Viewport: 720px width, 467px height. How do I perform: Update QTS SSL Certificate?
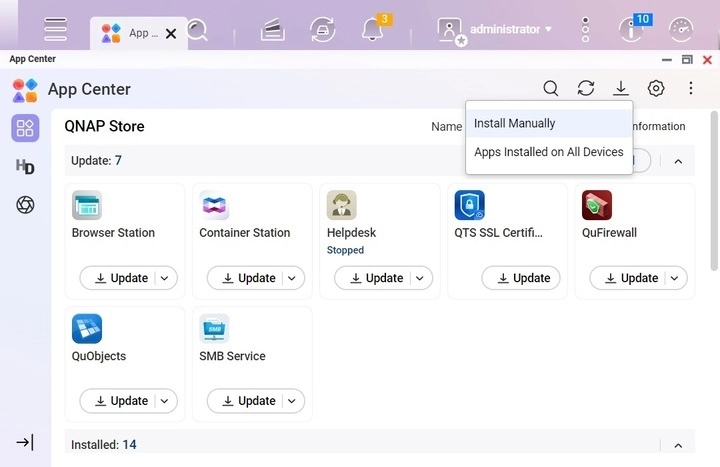[x=521, y=278]
